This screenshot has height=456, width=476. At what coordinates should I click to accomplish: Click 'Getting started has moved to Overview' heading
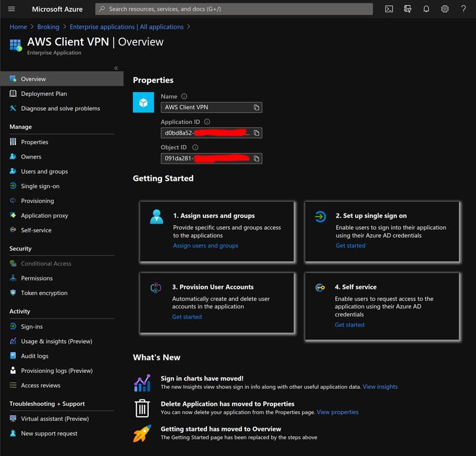221,429
